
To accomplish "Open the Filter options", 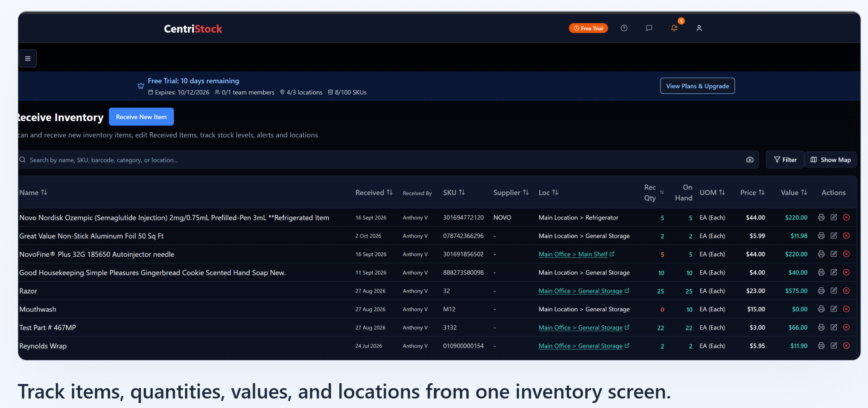I will pos(785,160).
